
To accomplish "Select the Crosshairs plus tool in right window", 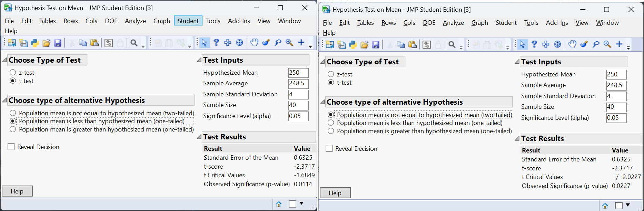I will (x=619, y=44).
